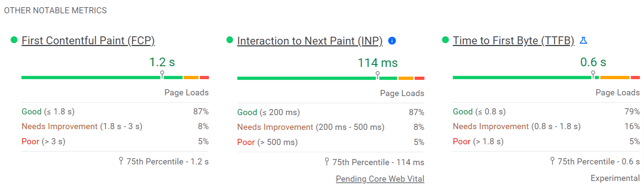Screen dimensions: 644x186
Task: Click the percentile marker on the FCP bar
Action: pyautogui.click(x=162, y=74)
